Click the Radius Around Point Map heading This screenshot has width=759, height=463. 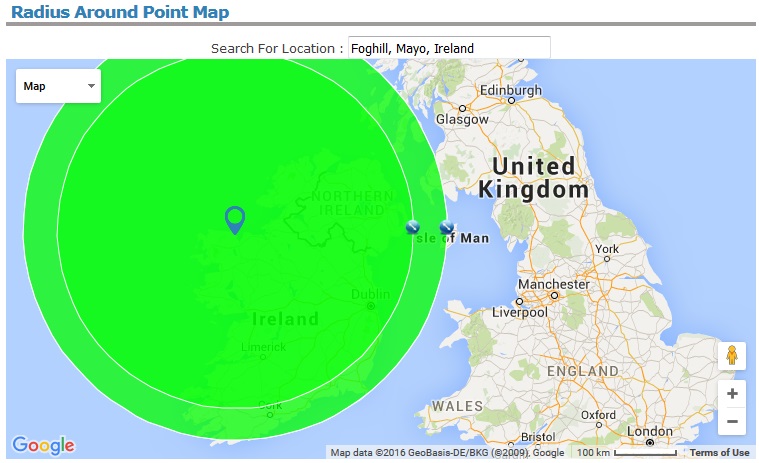119,13
